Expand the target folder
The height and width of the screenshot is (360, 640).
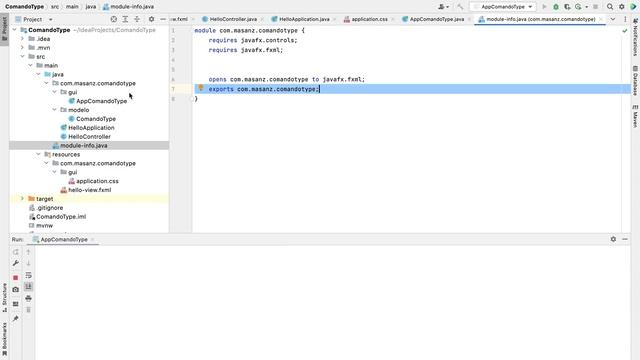(22, 199)
